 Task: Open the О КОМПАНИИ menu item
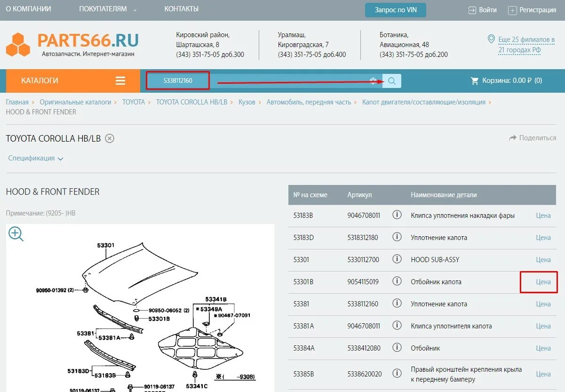point(28,9)
